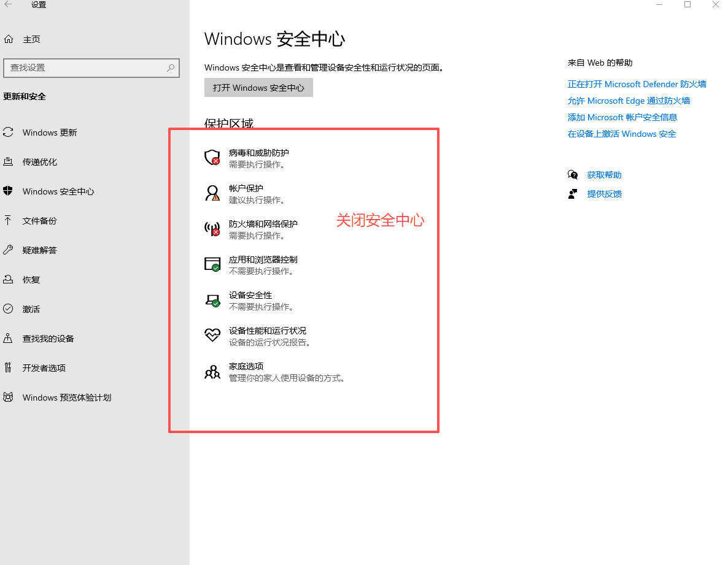The width and height of the screenshot is (728, 565).
Task: Click the Get help chat icon (获取帮助)
Action: tap(573, 175)
